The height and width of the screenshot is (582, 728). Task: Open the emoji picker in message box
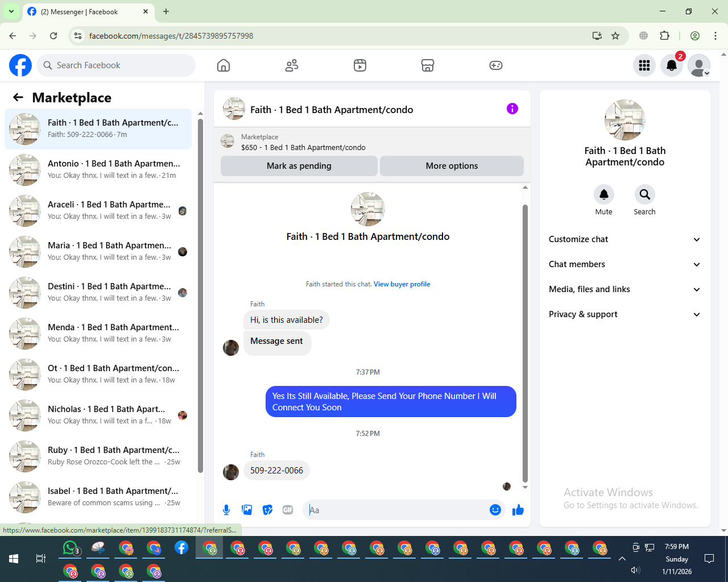pyautogui.click(x=495, y=510)
